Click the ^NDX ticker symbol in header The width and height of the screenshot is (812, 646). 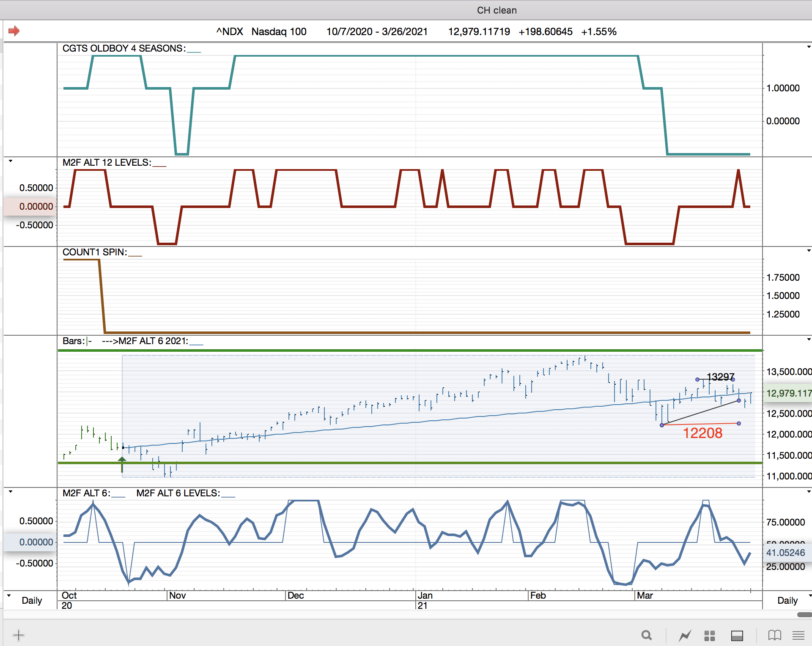pos(230,32)
